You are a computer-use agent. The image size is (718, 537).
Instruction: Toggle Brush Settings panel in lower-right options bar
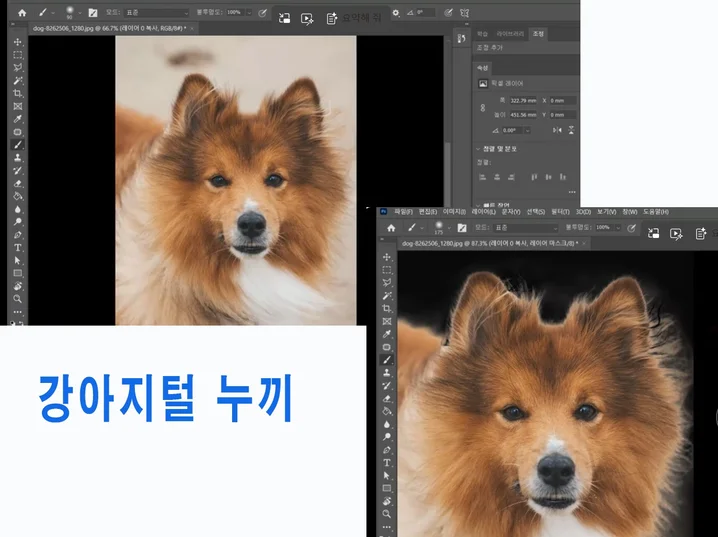[x=462, y=228]
